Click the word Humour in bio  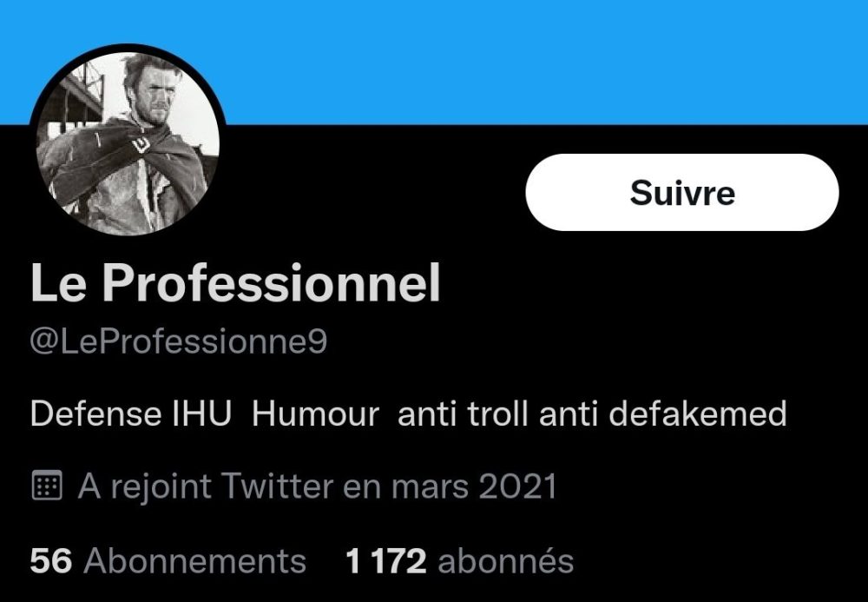click(x=316, y=413)
